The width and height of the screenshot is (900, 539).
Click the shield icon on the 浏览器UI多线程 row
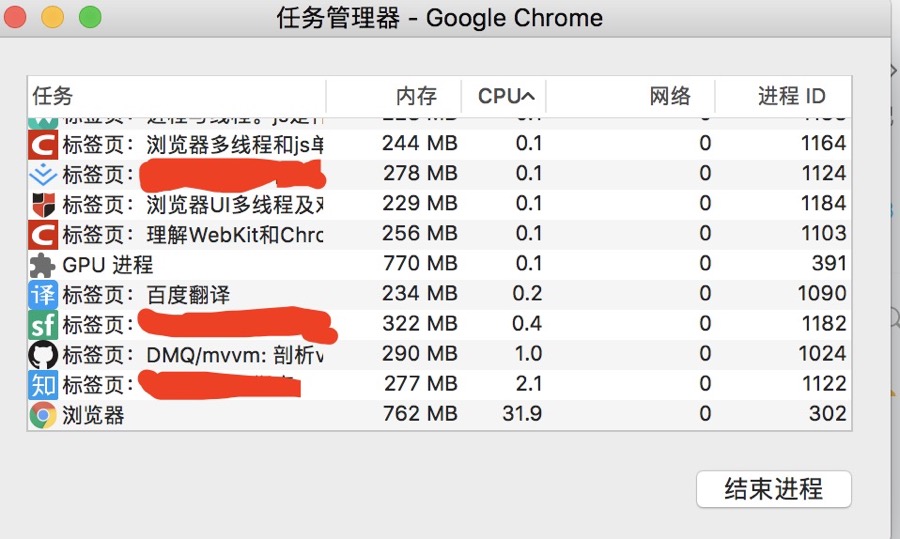tap(43, 204)
